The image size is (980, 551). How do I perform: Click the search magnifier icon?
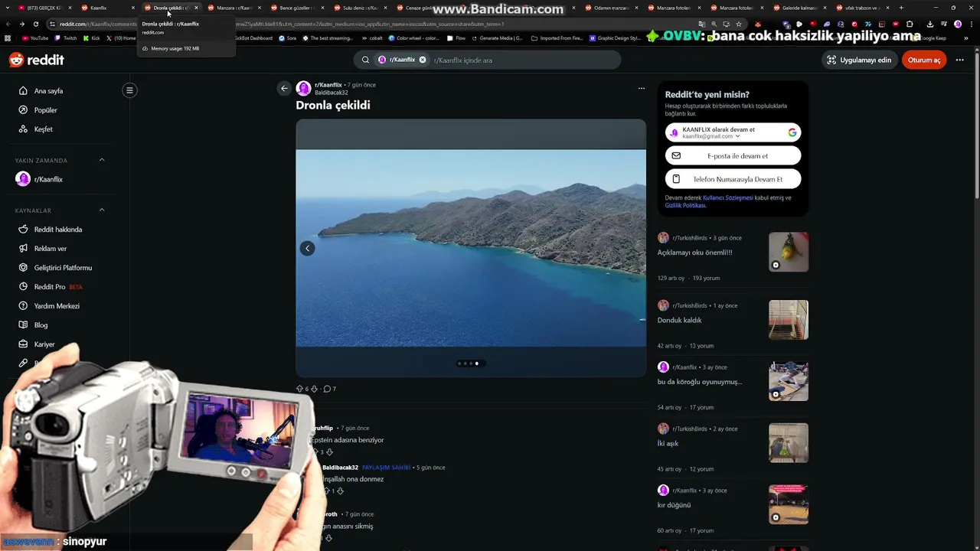(x=366, y=60)
